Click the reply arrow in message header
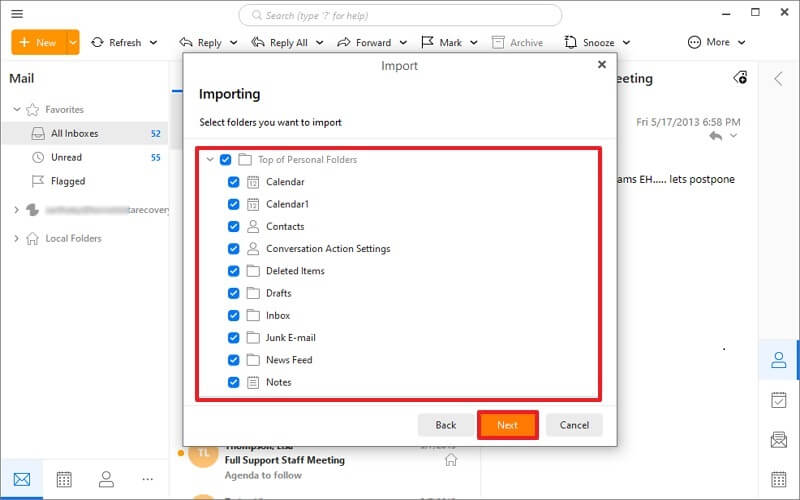The height and width of the screenshot is (500, 800). pyautogui.click(x=716, y=136)
